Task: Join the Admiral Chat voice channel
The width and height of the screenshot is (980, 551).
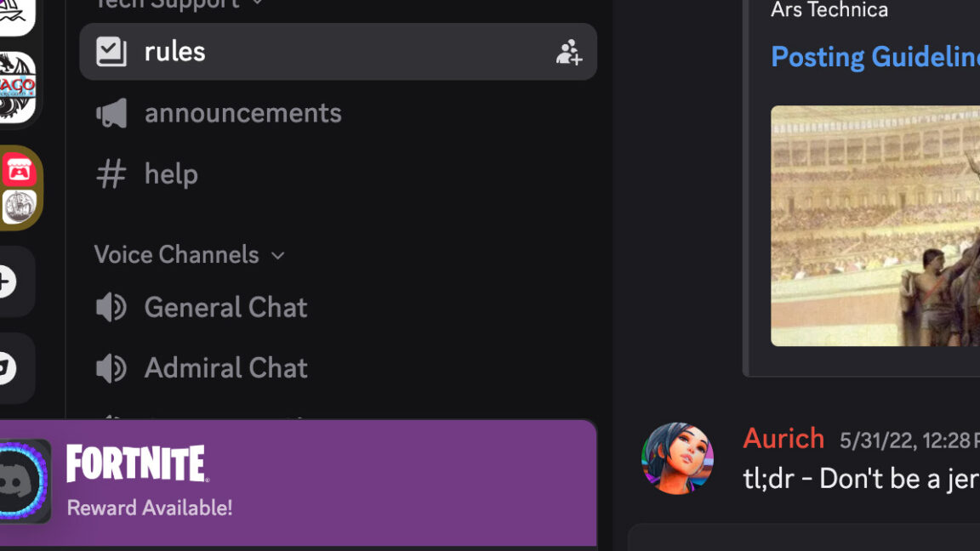Action: pos(225,368)
